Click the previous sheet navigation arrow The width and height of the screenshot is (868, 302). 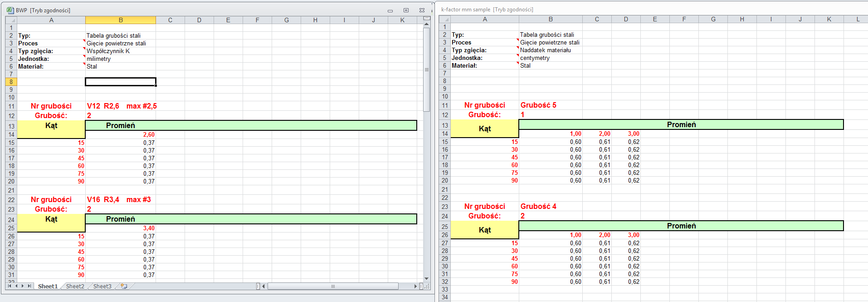(x=16, y=286)
